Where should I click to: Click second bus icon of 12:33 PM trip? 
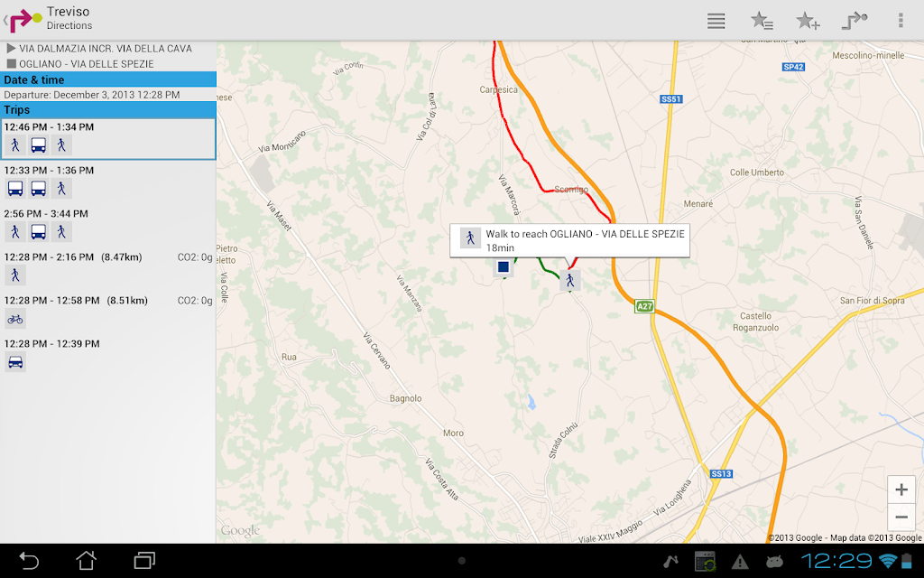38,189
